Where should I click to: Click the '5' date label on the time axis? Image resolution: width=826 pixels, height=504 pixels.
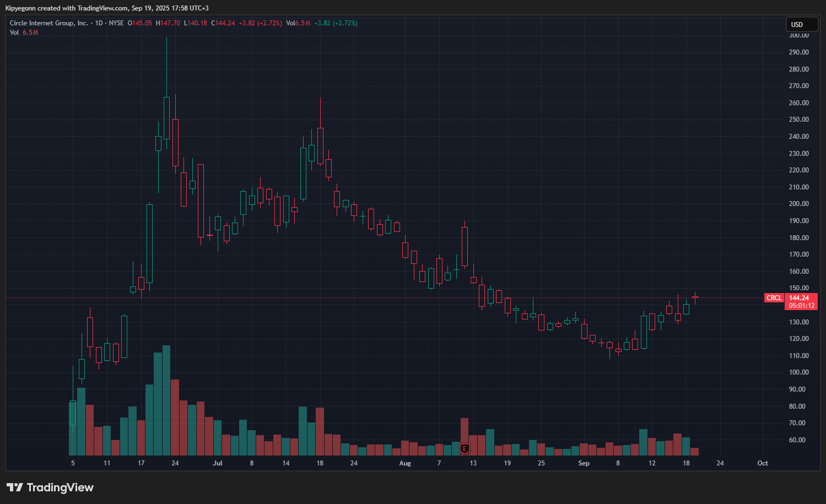(73, 463)
